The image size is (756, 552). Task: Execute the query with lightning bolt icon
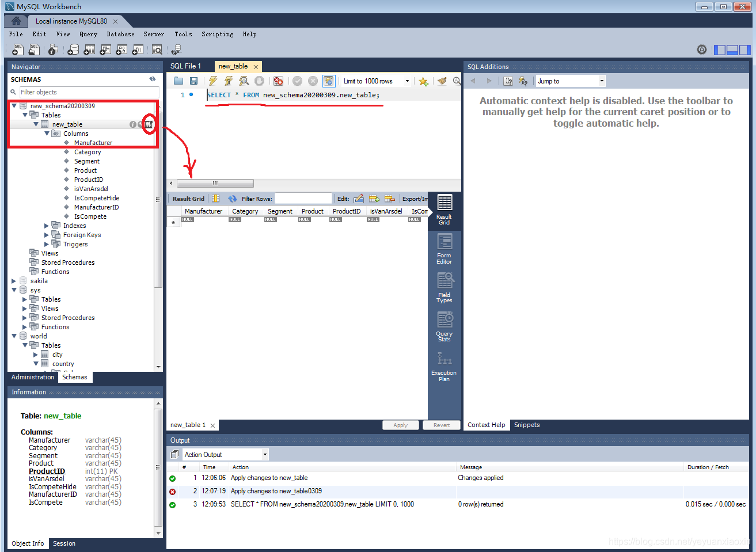[213, 81]
